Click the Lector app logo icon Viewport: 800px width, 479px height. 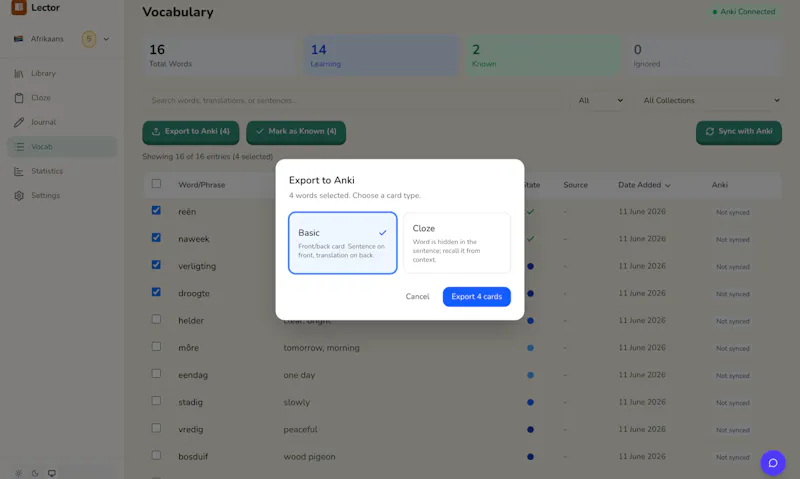(x=19, y=7)
